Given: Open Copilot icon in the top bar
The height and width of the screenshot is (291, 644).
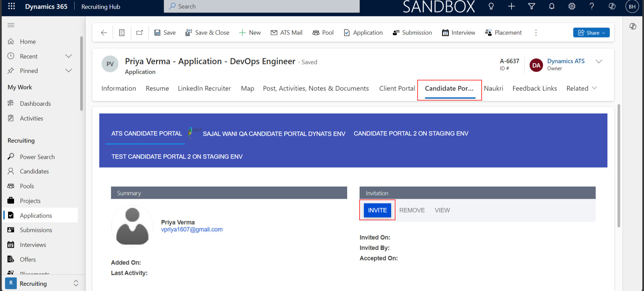Looking at the screenshot, I should click(612, 6).
